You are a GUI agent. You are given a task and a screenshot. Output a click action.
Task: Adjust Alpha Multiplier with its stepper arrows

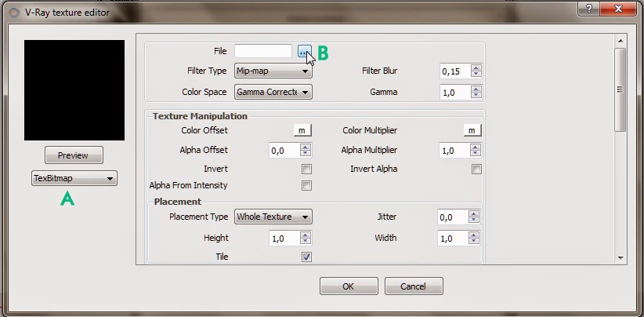476,150
